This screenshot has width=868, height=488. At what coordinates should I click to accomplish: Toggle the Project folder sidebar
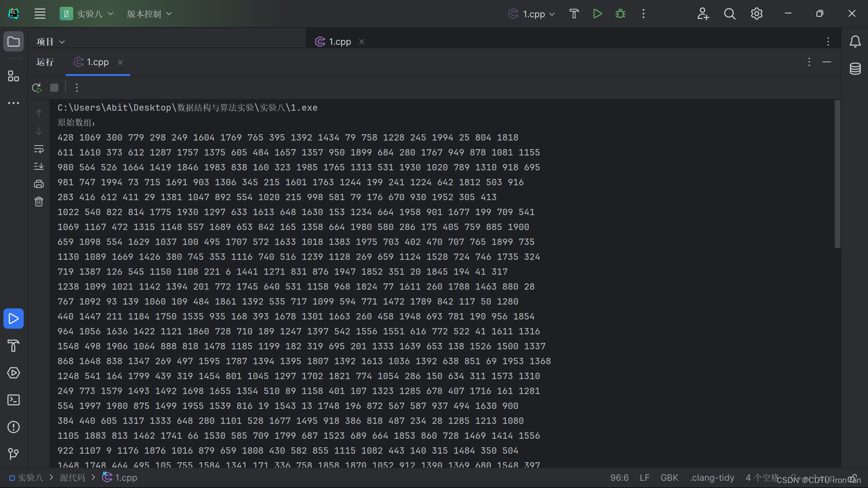(x=14, y=42)
